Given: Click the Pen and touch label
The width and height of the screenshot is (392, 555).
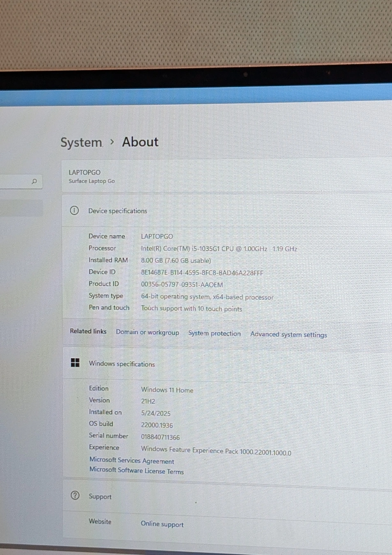Looking at the screenshot, I should point(109,308).
